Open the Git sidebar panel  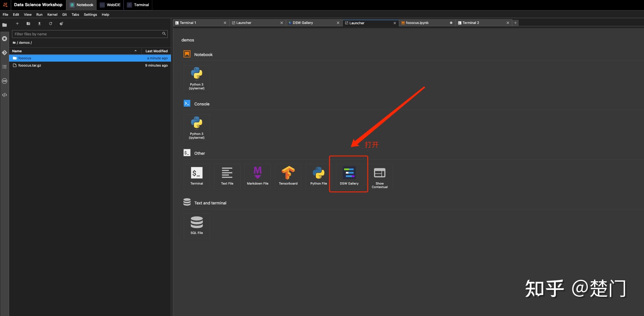[x=4, y=53]
